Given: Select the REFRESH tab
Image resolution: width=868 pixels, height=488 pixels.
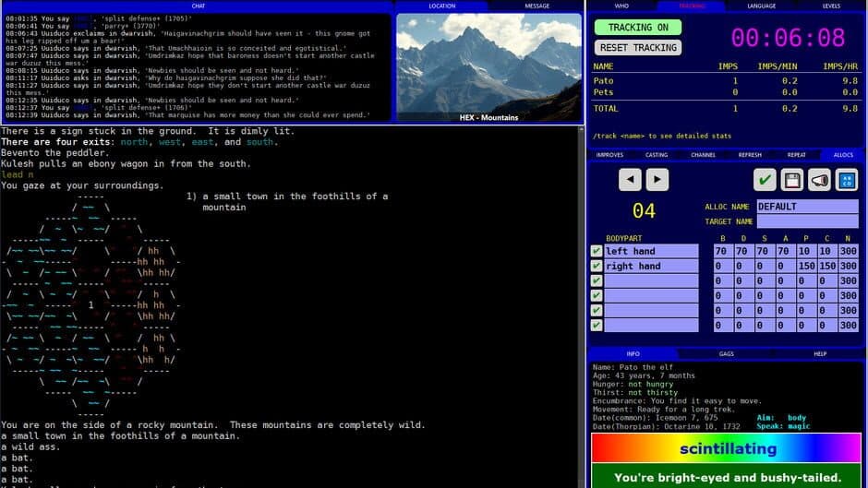Looking at the screenshot, I should (750, 155).
